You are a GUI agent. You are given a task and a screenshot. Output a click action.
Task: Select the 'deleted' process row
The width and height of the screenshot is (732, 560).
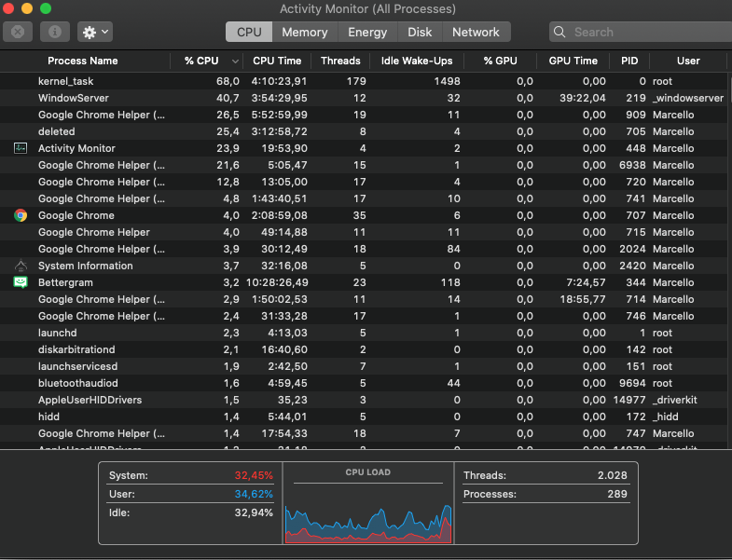click(x=364, y=131)
